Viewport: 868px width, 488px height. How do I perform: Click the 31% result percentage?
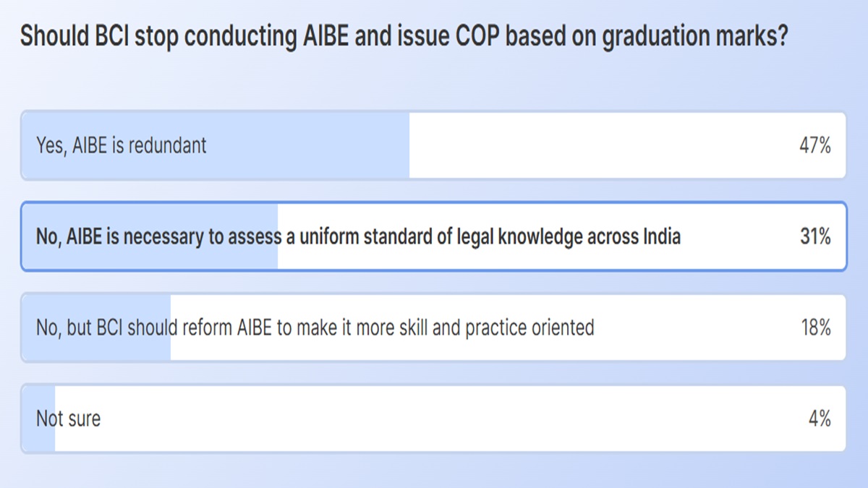815,236
